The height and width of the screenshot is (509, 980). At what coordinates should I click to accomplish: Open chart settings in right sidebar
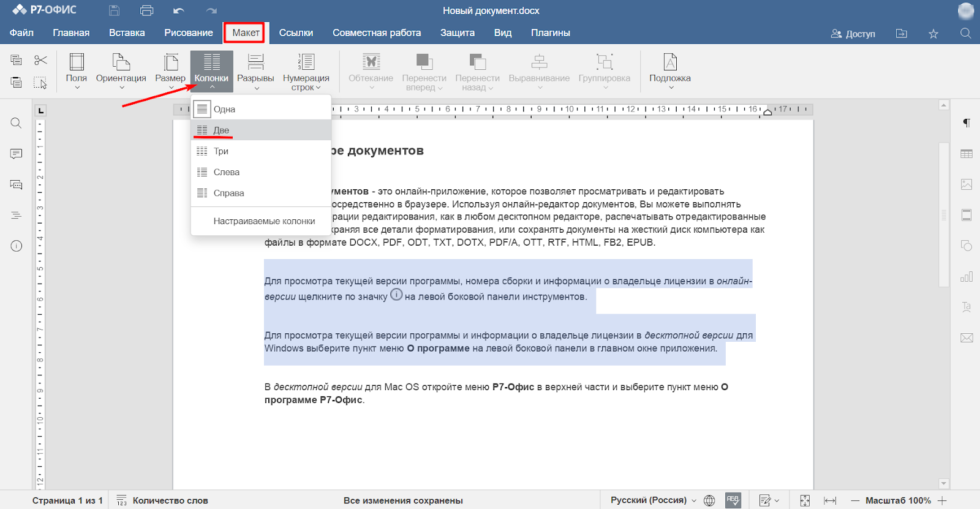click(967, 276)
